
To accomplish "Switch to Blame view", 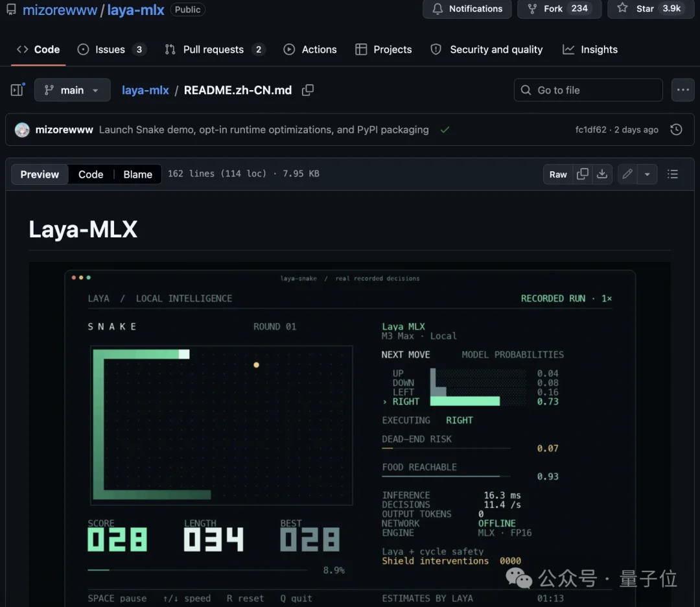I will [x=137, y=174].
